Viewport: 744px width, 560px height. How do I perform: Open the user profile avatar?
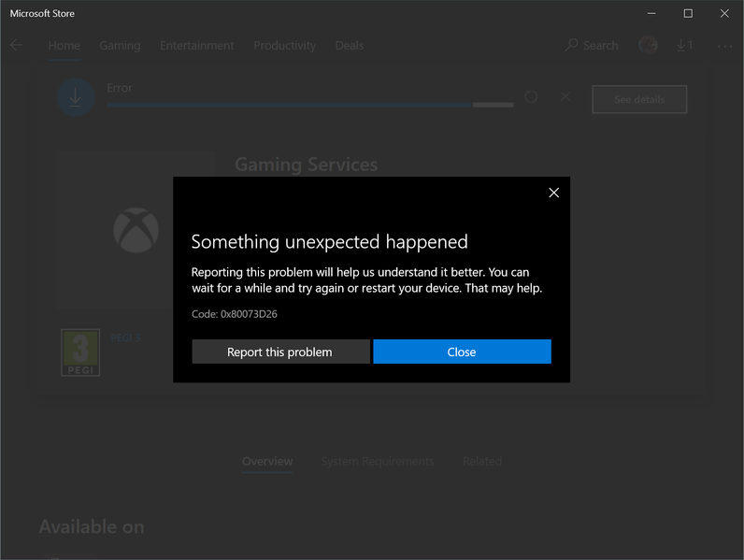[648, 45]
